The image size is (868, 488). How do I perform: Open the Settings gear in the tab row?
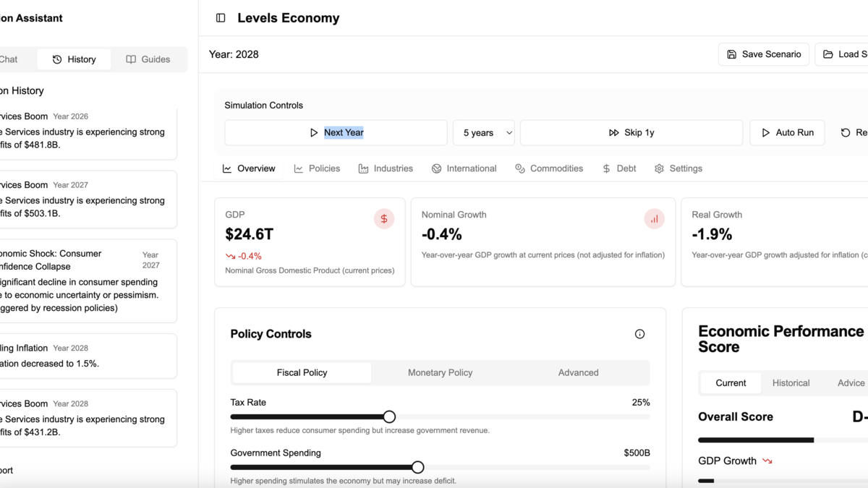658,168
